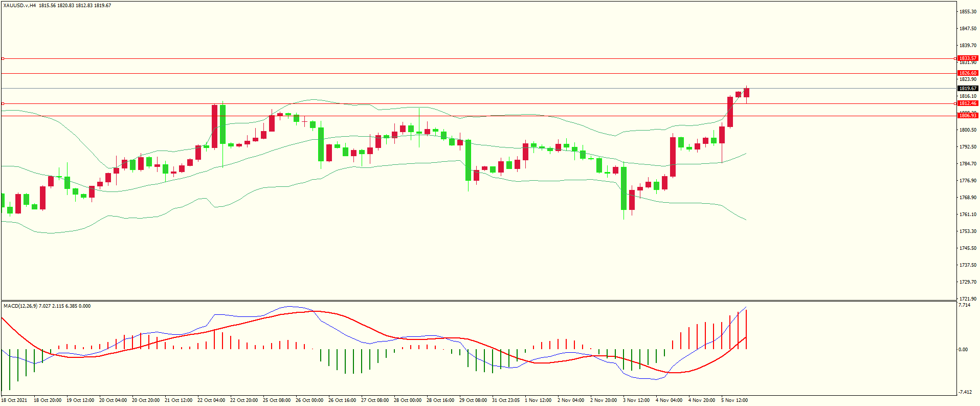Screen dimensions: 980x406
Task: Click the red 1812.46 price level tag
Action: (968, 103)
